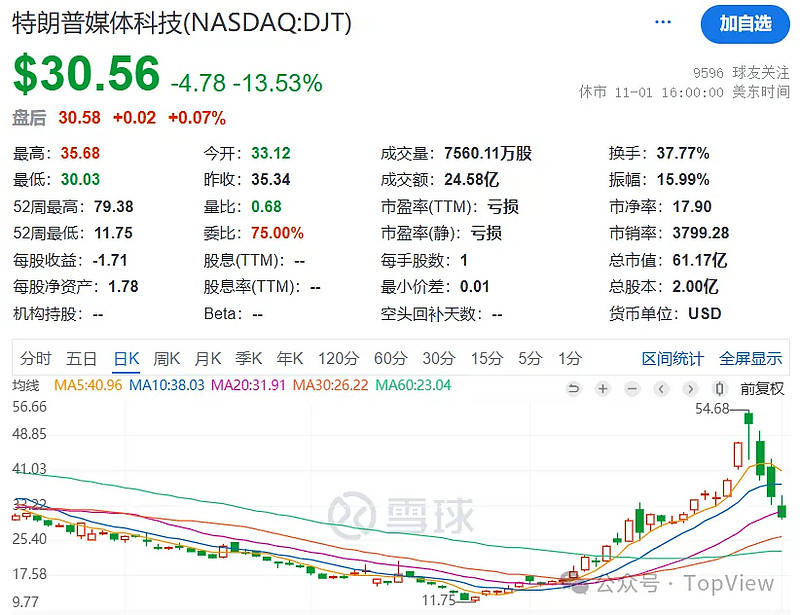800x615 pixels.
Task: Switch to the 15分 chart tab
Action: pyautogui.click(x=487, y=358)
